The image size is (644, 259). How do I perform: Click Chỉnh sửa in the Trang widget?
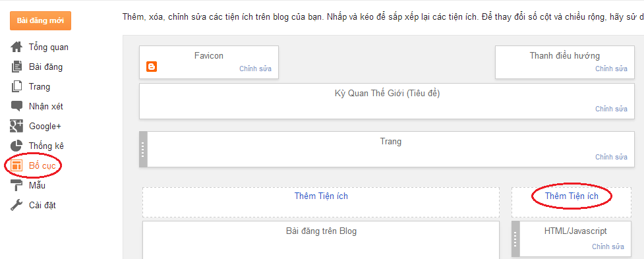(611, 157)
